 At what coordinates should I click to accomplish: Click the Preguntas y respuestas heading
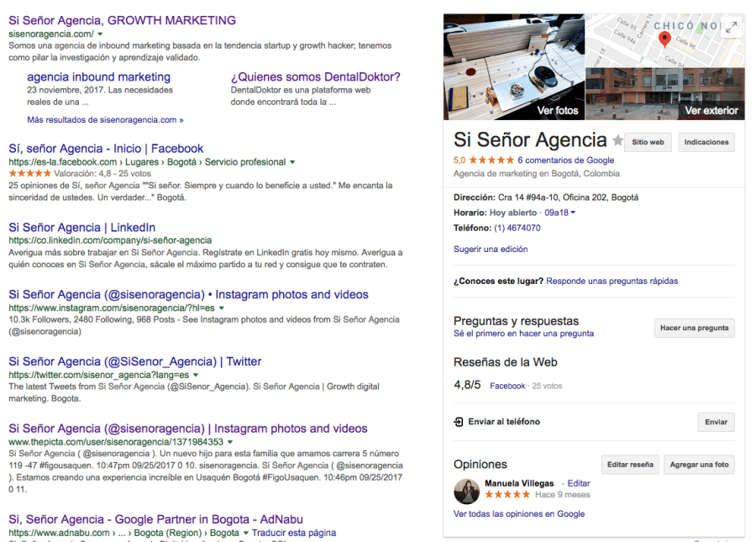pos(516,321)
